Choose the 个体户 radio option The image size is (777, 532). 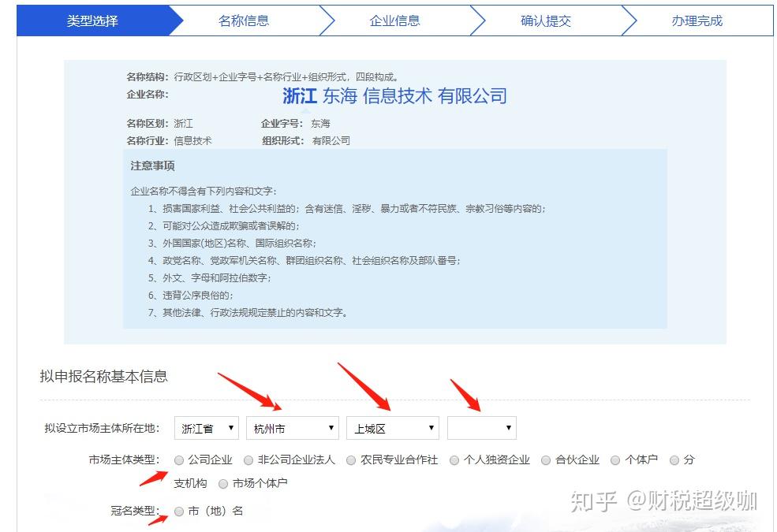[615, 460]
